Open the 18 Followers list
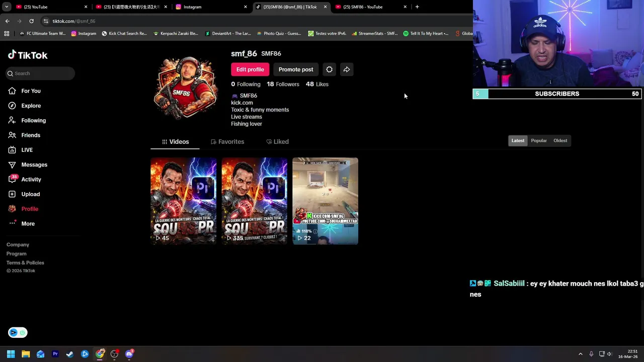 283,84
